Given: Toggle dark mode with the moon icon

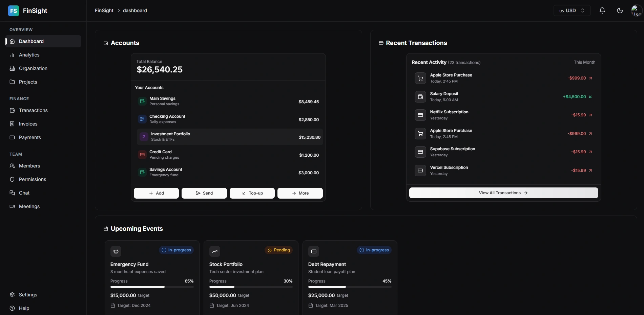Looking at the screenshot, I should click(x=620, y=10).
